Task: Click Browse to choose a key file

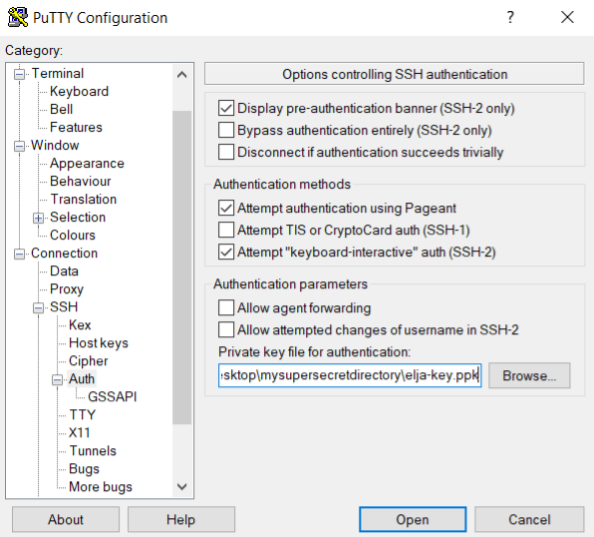Action: (x=529, y=376)
